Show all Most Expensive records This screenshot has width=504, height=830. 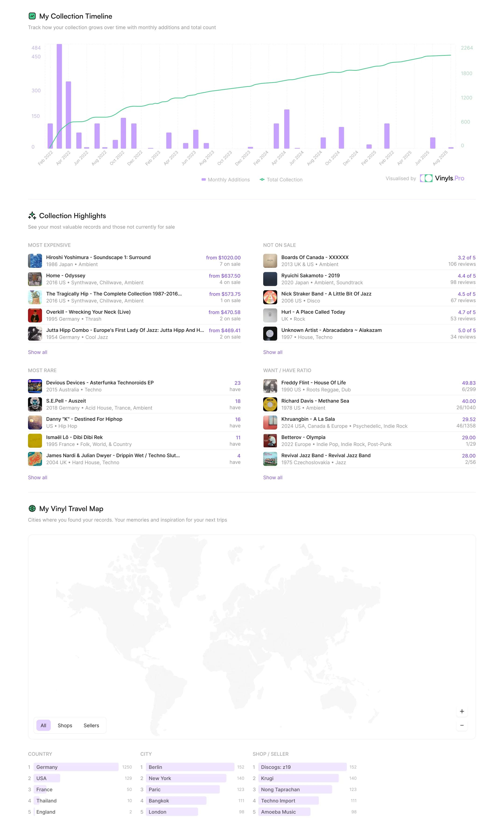coord(37,352)
